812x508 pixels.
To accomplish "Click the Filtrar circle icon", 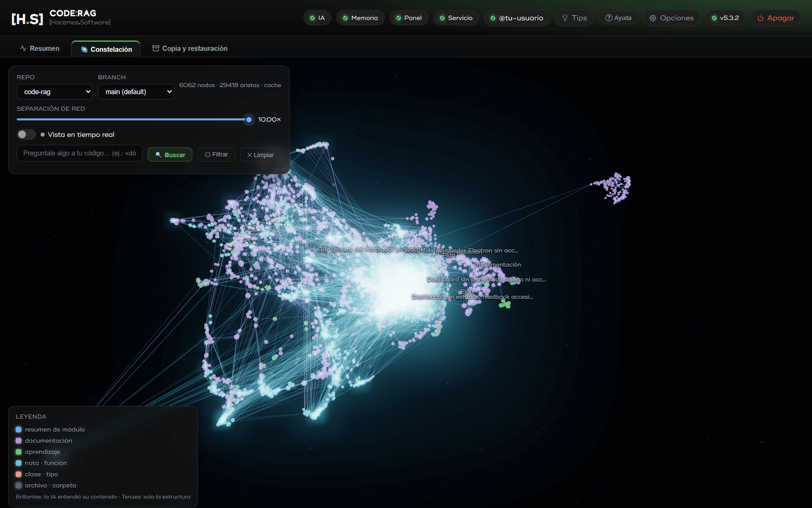I will tap(207, 154).
